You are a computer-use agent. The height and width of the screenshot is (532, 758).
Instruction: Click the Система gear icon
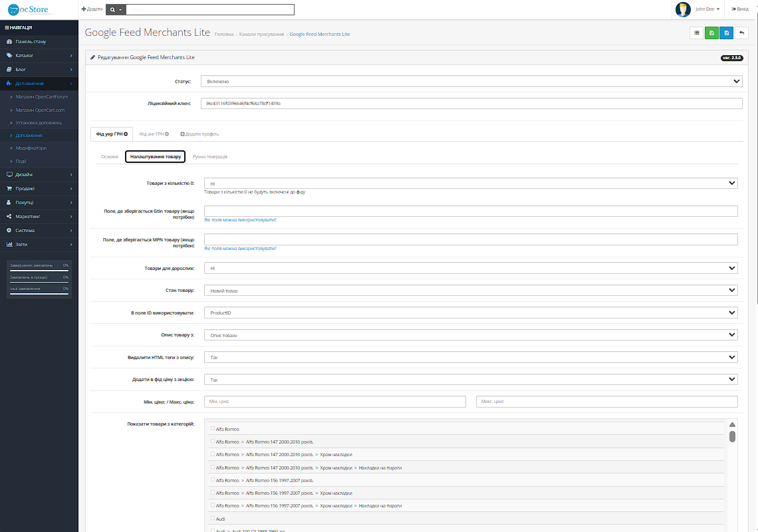[9, 230]
